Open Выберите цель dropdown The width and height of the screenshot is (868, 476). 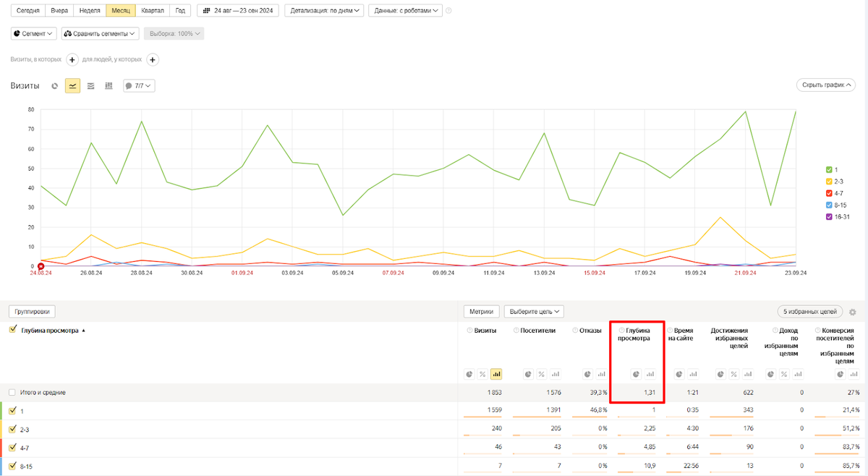(x=535, y=312)
